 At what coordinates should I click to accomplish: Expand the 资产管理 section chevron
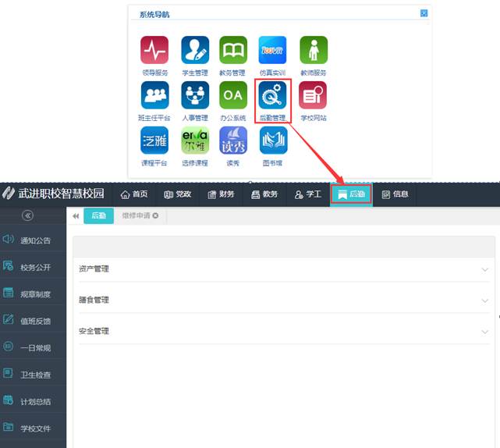(x=484, y=269)
